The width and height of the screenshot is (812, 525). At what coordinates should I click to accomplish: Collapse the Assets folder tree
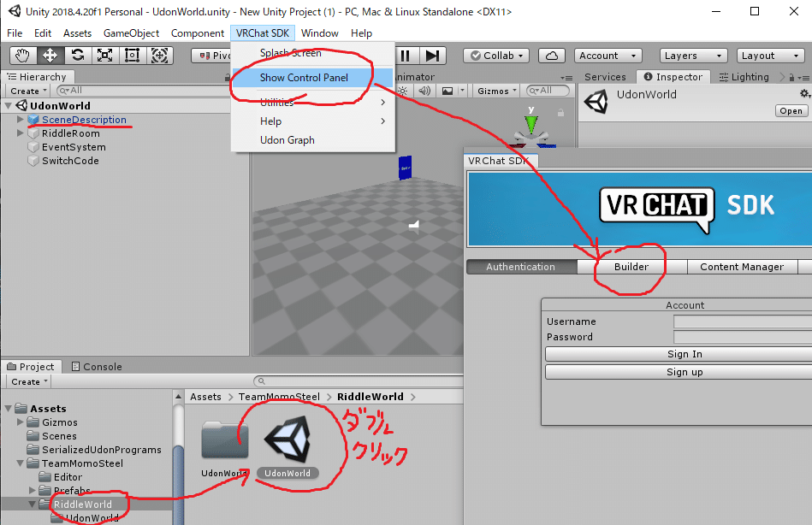[9, 409]
